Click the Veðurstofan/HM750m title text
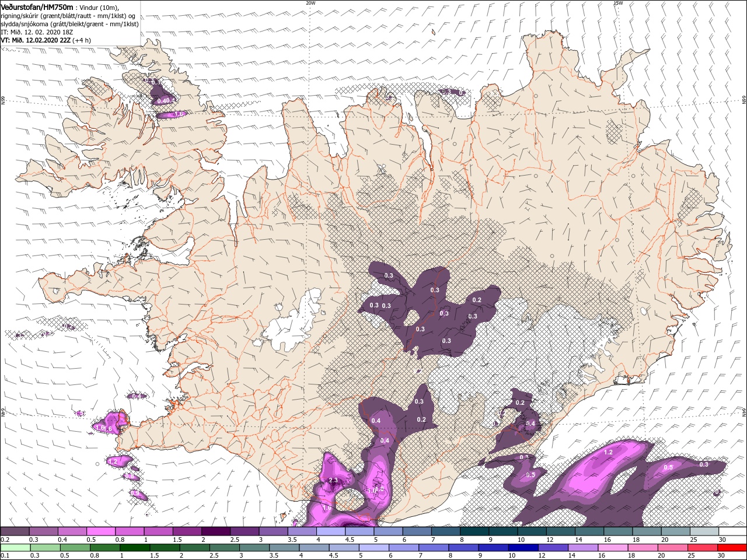 (37, 6)
